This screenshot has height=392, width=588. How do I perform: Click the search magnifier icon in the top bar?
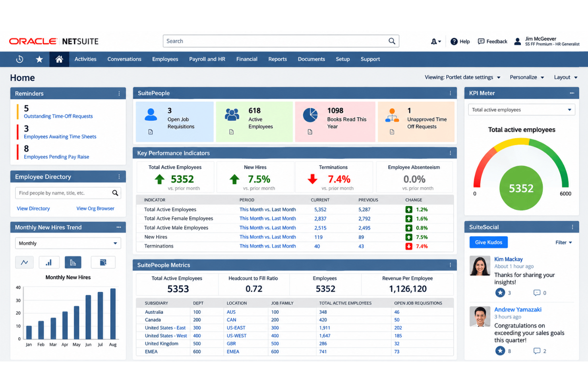coord(392,41)
